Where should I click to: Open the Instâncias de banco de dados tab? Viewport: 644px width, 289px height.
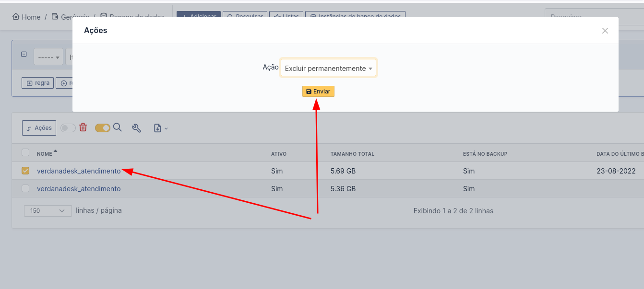(355, 16)
